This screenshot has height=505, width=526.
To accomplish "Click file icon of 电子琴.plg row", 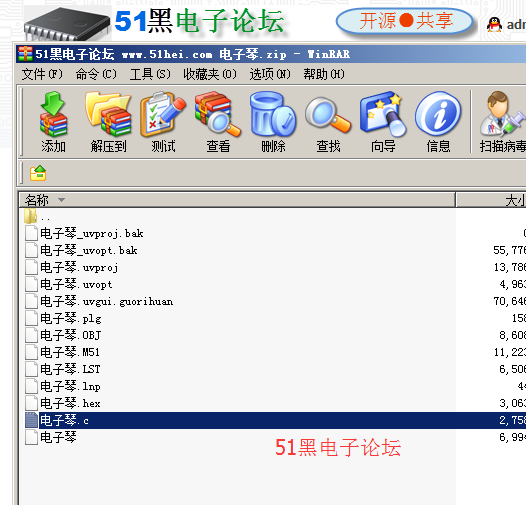I will pyautogui.click(x=32, y=318).
